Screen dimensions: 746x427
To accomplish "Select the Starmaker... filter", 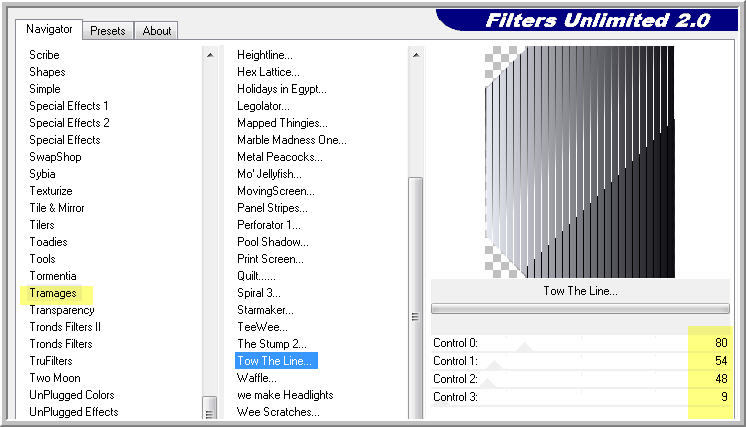I will coord(265,310).
